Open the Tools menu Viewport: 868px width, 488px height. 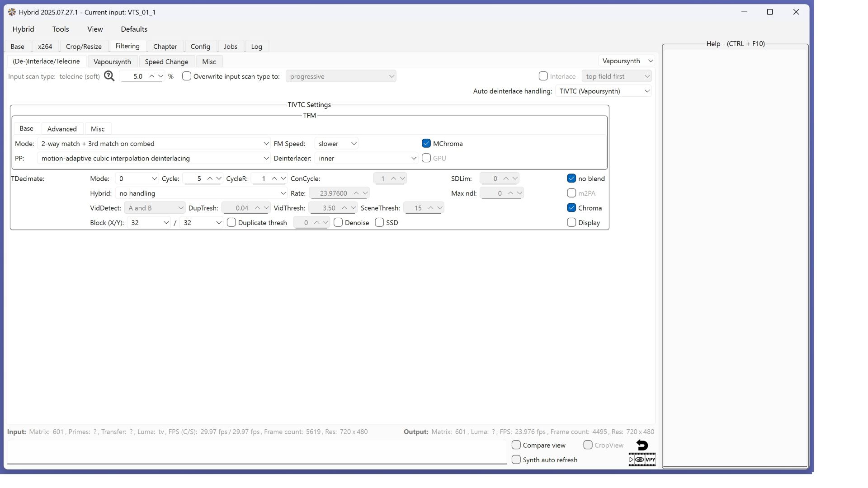point(61,29)
